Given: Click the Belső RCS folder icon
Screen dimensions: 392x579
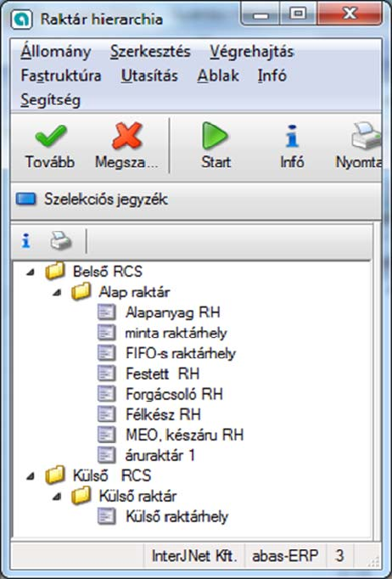Looking at the screenshot, I should tap(55, 272).
